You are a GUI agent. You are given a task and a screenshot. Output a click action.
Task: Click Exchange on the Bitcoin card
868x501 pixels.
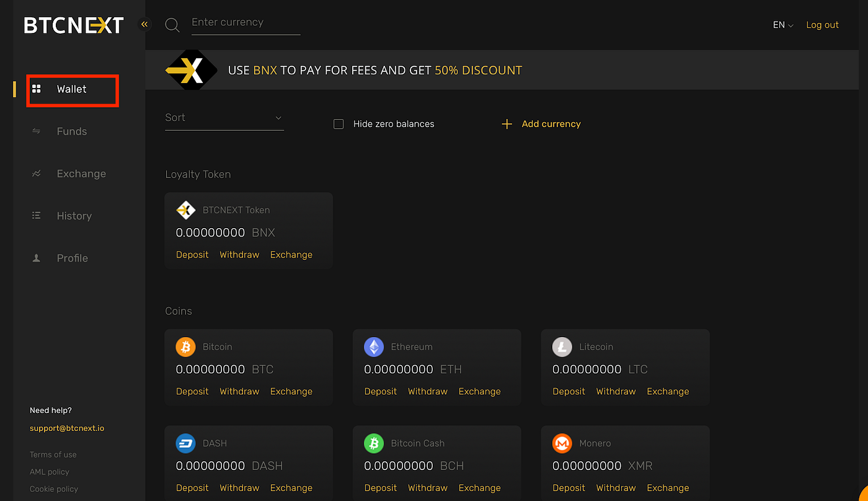291,391
